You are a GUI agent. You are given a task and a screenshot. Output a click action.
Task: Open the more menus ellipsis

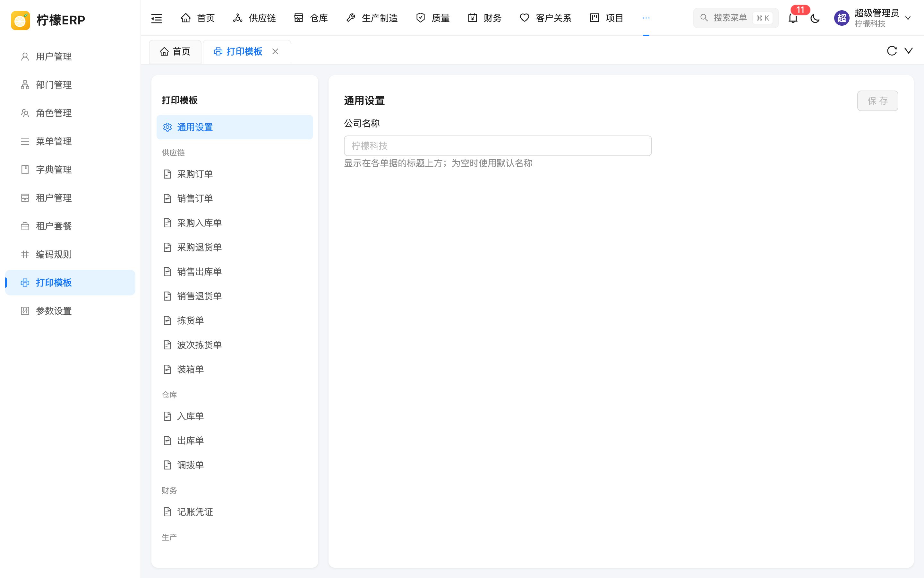646,18
